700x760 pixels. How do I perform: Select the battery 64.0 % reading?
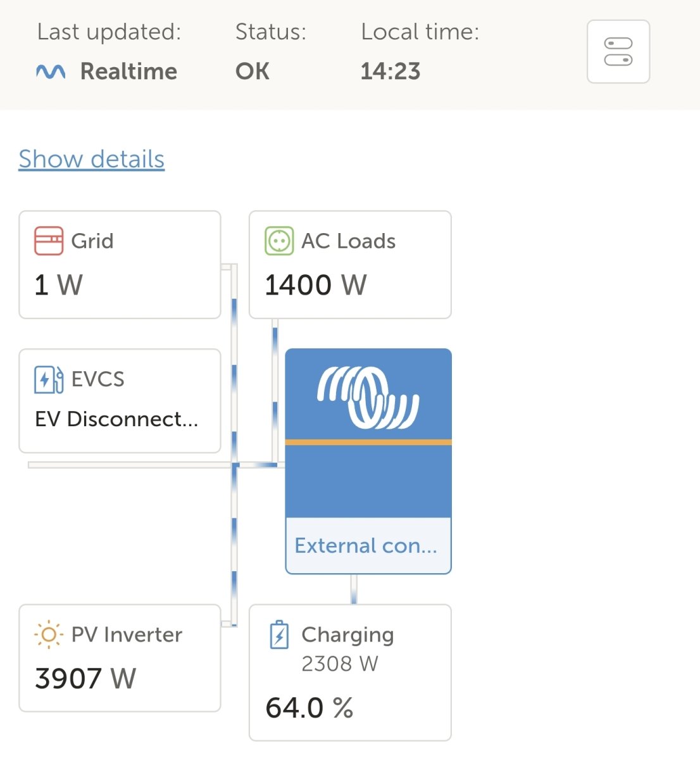(x=309, y=707)
